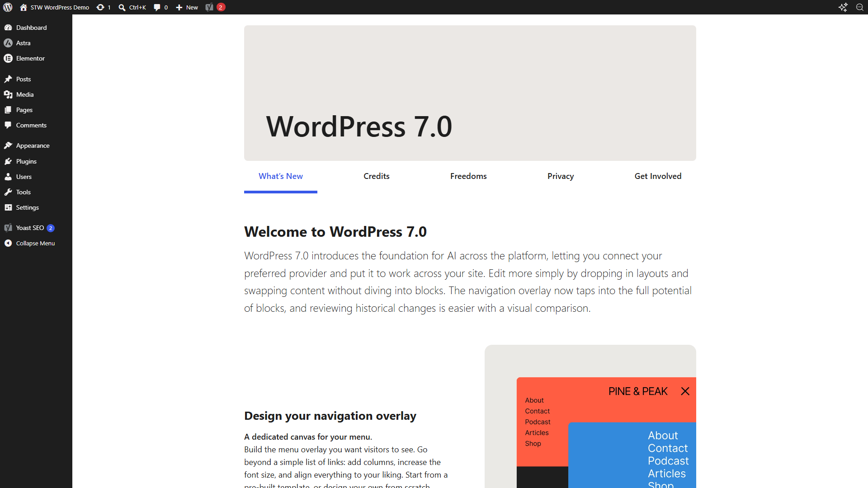
Task: Click the "Welcome to WordPress 7.0" heading
Action: coord(335,232)
